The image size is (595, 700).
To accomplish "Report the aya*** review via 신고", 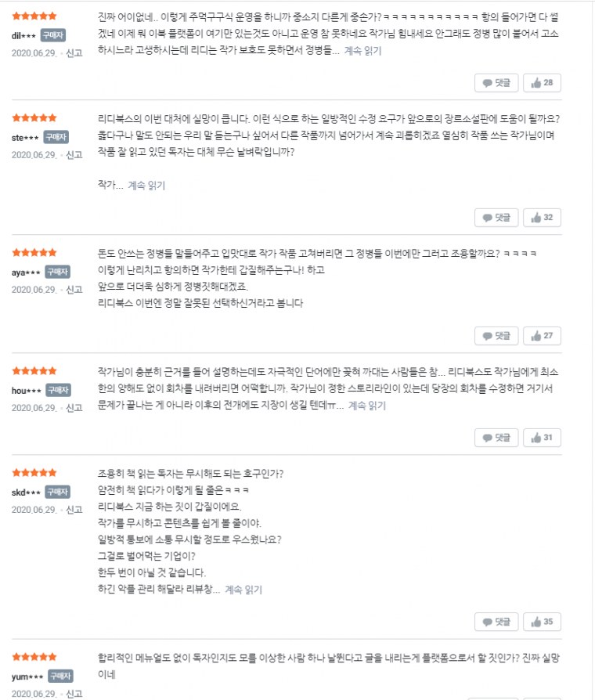I will [x=74, y=290].
